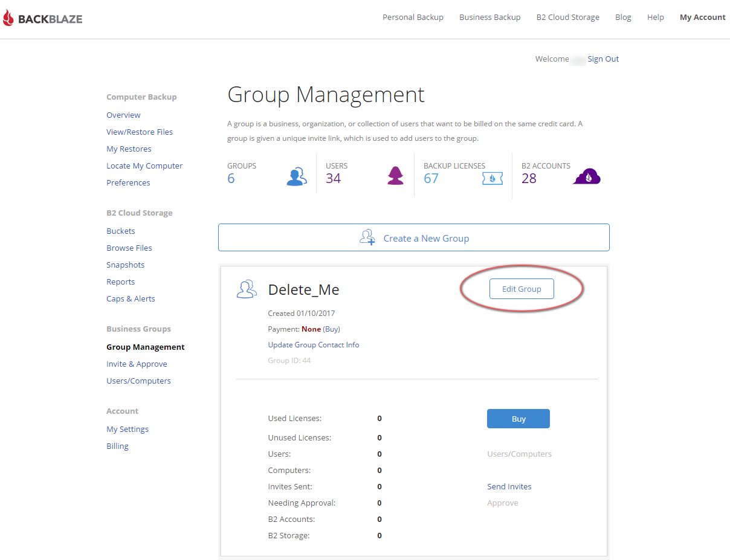Click the B2 Accounts cloud icon
Viewport: 730px width, 560px height.
[587, 176]
